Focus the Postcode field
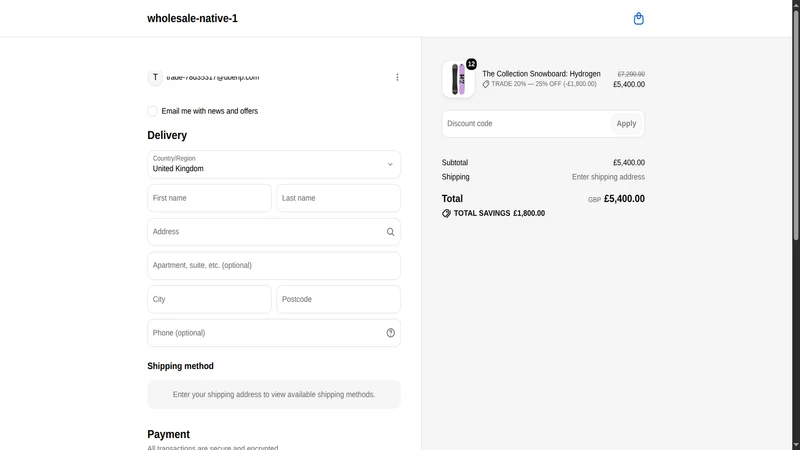 click(338, 299)
